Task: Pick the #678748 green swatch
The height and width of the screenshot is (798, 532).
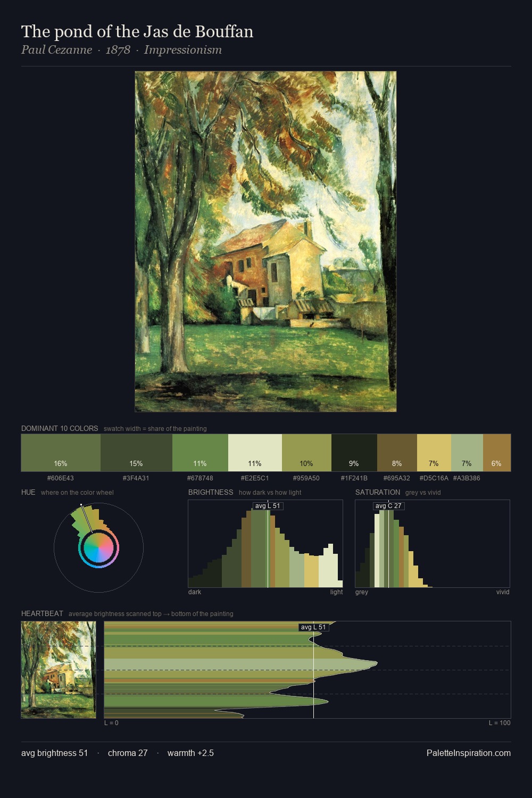Action: [x=200, y=453]
